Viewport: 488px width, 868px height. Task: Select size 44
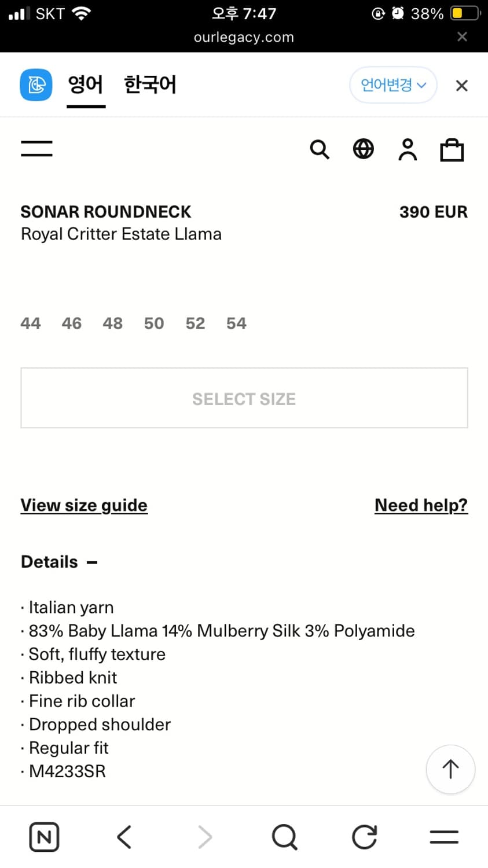pyautogui.click(x=31, y=323)
